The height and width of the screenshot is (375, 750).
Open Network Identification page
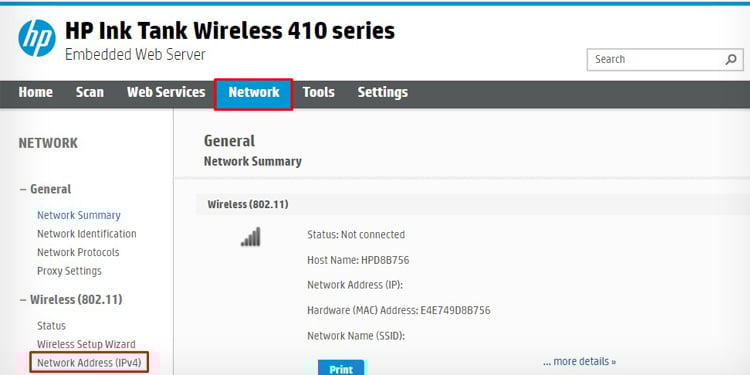(87, 234)
